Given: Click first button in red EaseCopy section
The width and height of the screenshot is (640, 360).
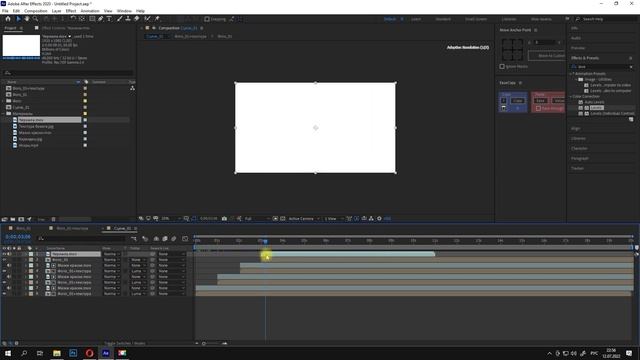Looking at the screenshot, I should pos(540,100).
